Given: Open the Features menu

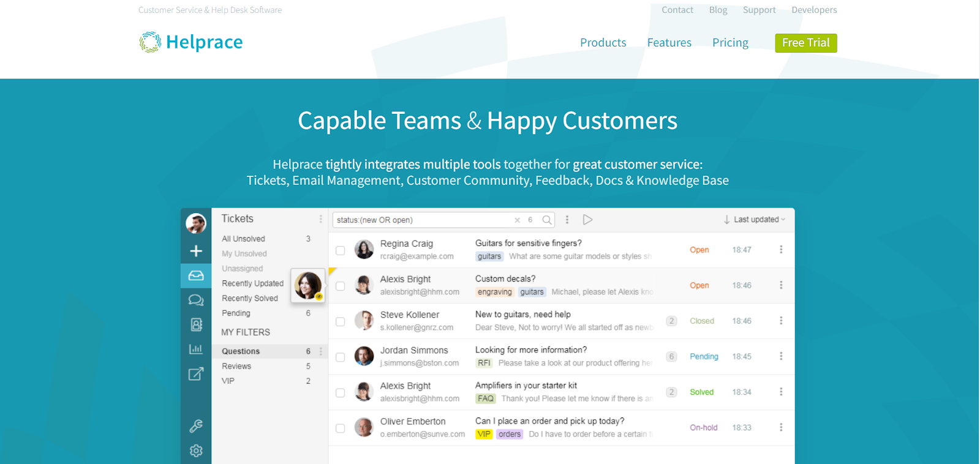Looking at the screenshot, I should pyautogui.click(x=669, y=43).
